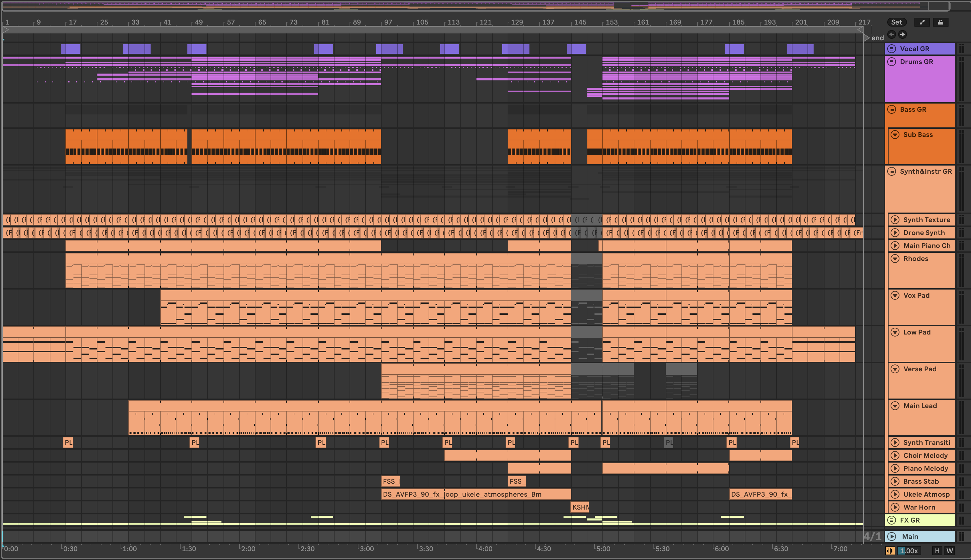This screenshot has height=560, width=971.
Task: Click the Set locator button
Action: (896, 22)
